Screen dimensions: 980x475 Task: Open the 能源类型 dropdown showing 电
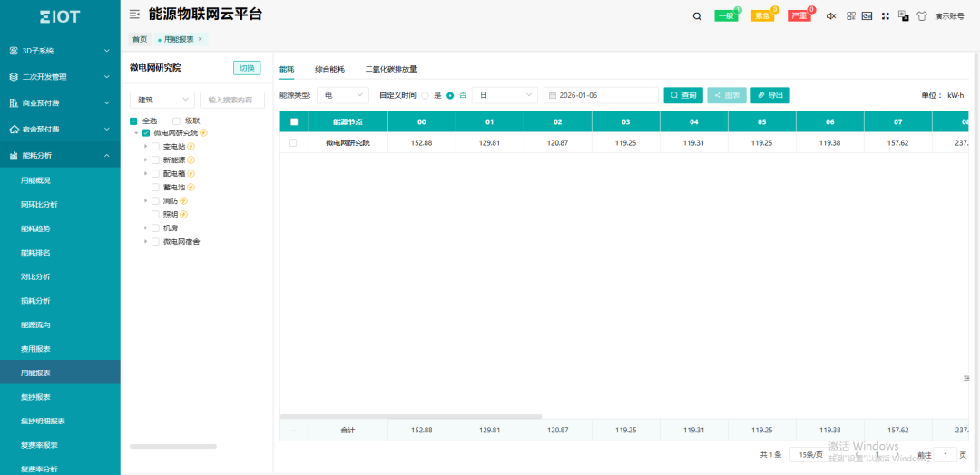point(342,95)
